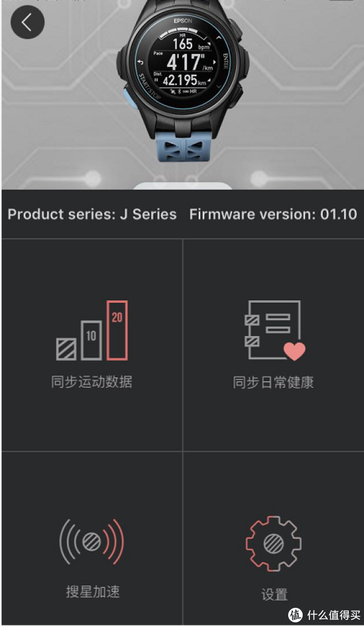Screen dimensions: 364x626
Task: Select the 同步日常健康 label
Action: (x=274, y=382)
